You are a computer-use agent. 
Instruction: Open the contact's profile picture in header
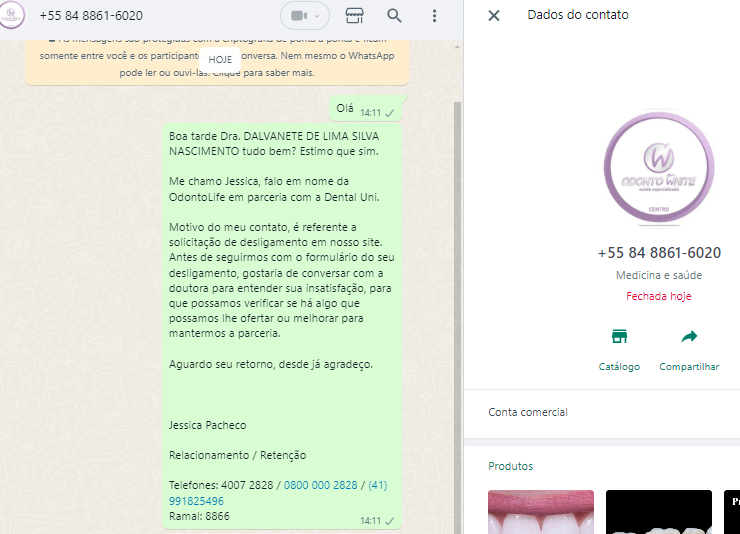(x=11, y=15)
